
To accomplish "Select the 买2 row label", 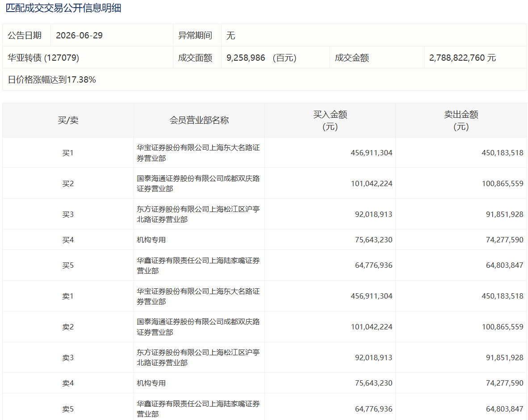I will click(x=68, y=183).
